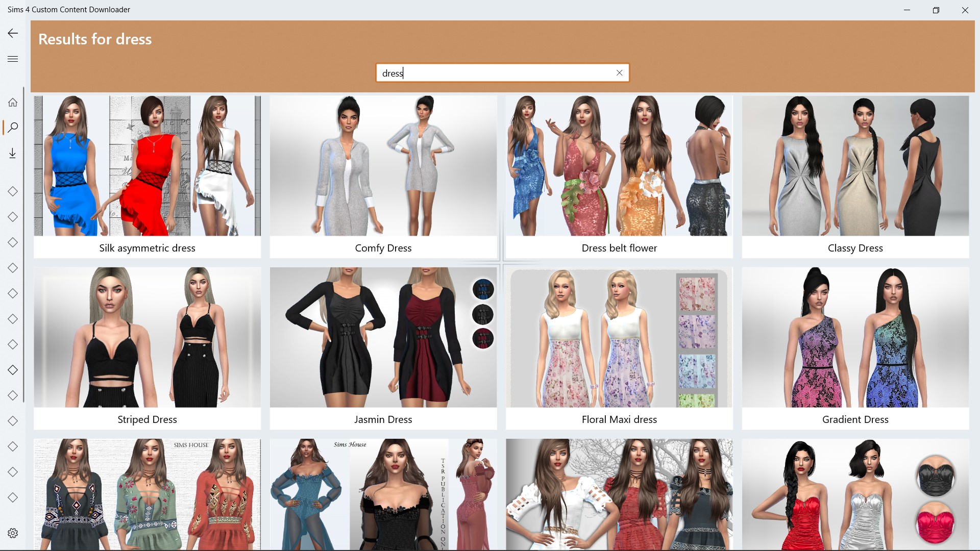This screenshot has height=551, width=980.
Task: Restore down the application window
Action: click(x=936, y=10)
